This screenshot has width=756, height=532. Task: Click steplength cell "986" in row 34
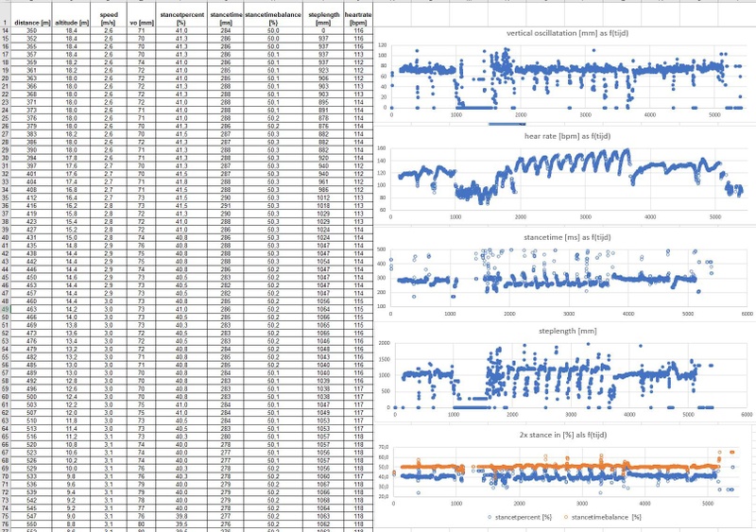323,190
